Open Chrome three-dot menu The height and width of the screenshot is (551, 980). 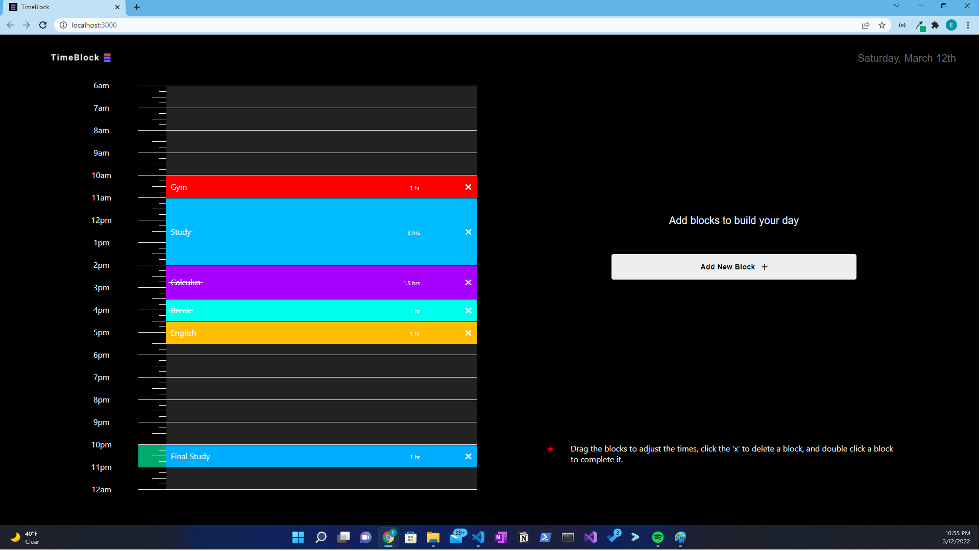(x=968, y=25)
